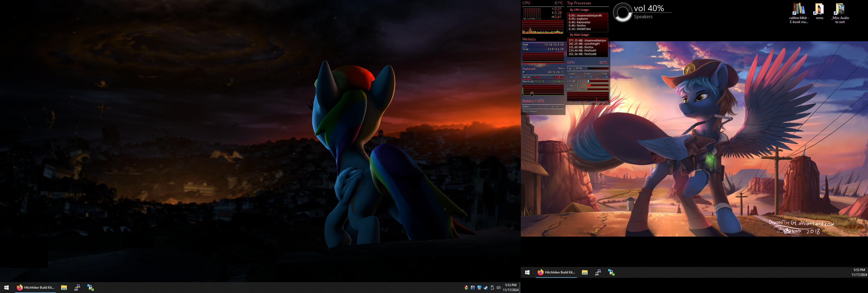Click the safely remove hardware USB icon
This screenshot has width=868, height=293.
point(492,288)
